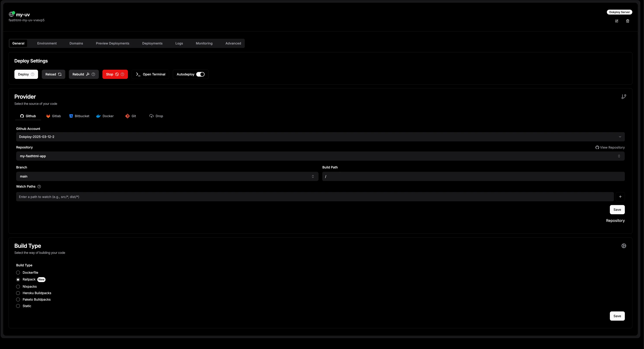Switch to the Environment tab
Image resolution: width=644 pixels, height=349 pixels.
(47, 43)
